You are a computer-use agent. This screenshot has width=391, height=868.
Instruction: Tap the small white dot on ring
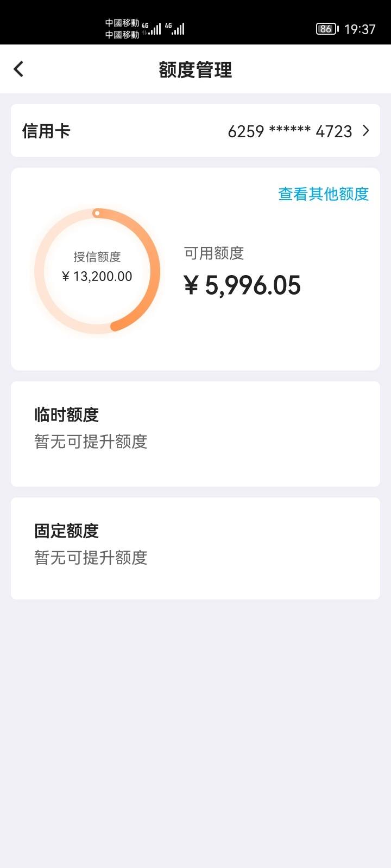pyautogui.click(x=97, y=213)
